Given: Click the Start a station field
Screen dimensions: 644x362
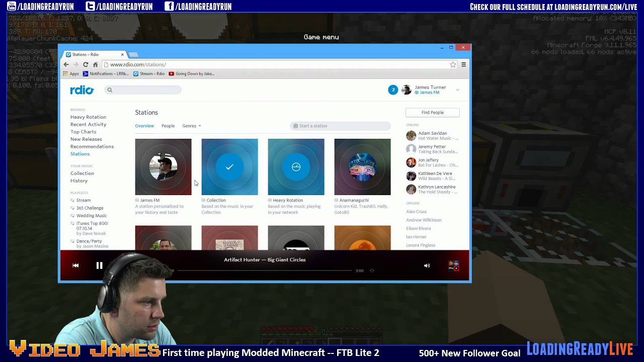Looking at the screenshot, I should [x=340, y=126].
